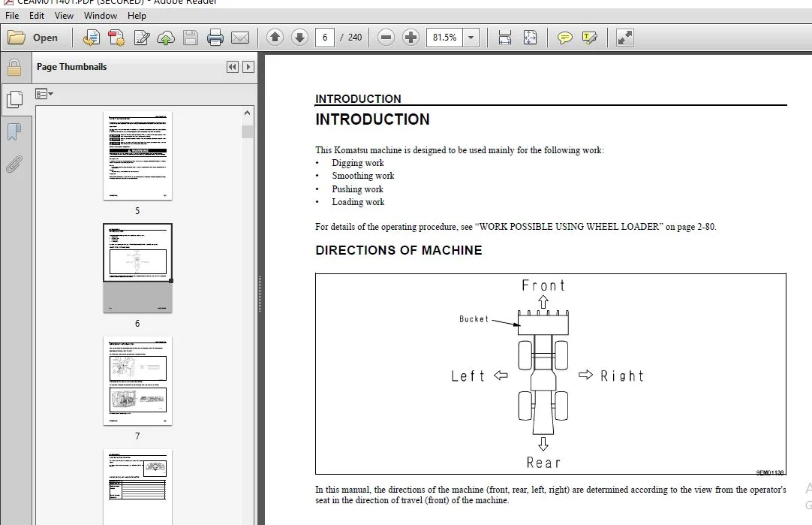Open the Attachments paperclip panel
Viewport: 812px width, 525px height.
coord(14,164)
